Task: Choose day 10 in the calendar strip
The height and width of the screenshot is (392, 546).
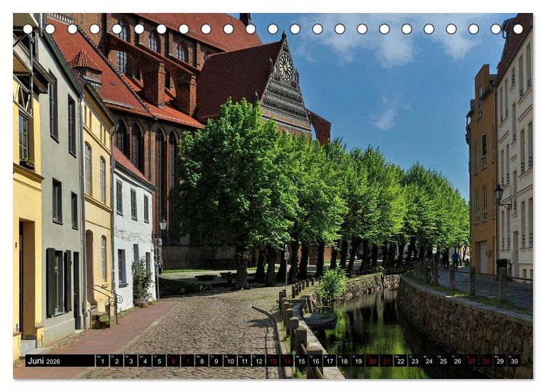Action: pyautogui.click(x=230, y=361)
